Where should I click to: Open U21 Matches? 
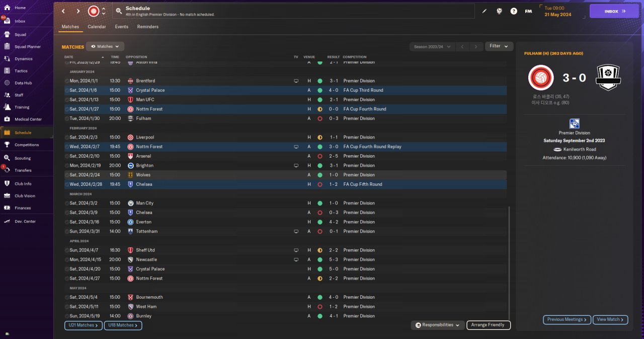coord(84,325)
